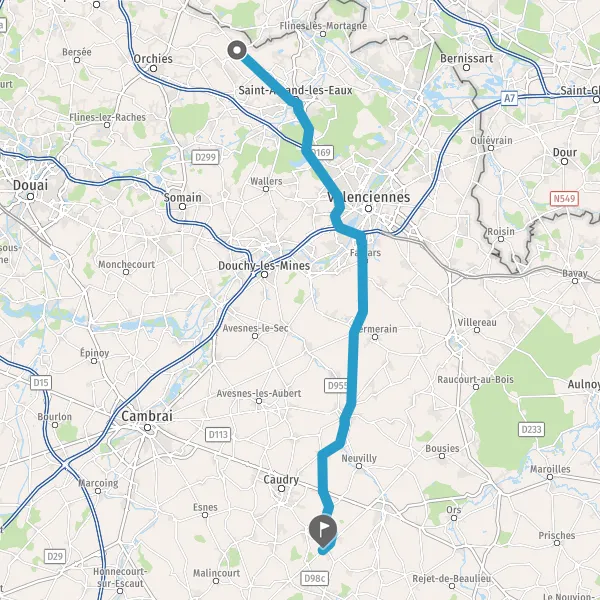This screenshot has width=600, height=600.
Task: Click the route start circle marker
Action: coord(237,50)
